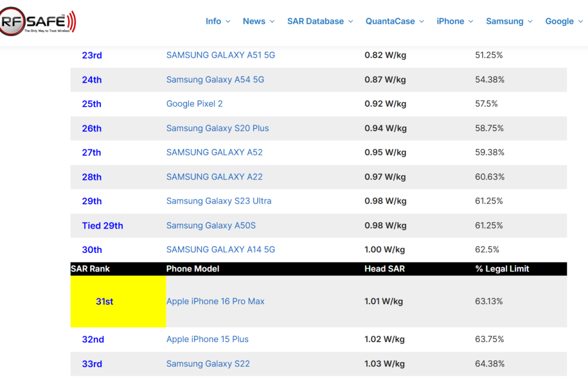Open Samsung Galaxy S20 Plus details
The height and width of the screenshot is (380, 588).
point(217,128)
